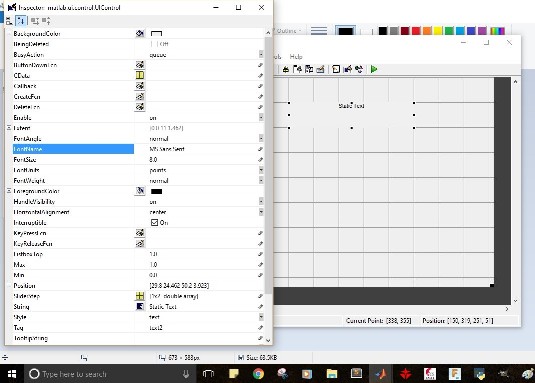Viewport: 535px width, 383px height.
Task: Open SliderStep array editor icon
Action: 140,296
